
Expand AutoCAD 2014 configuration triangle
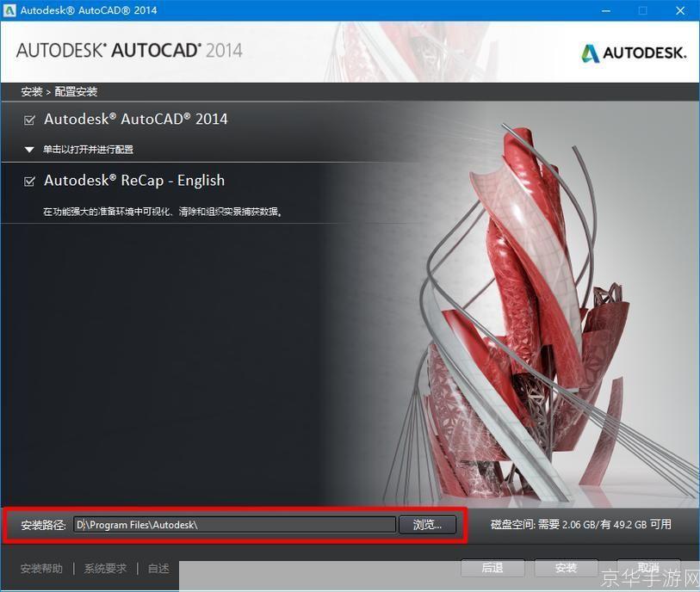click(29, 150)
